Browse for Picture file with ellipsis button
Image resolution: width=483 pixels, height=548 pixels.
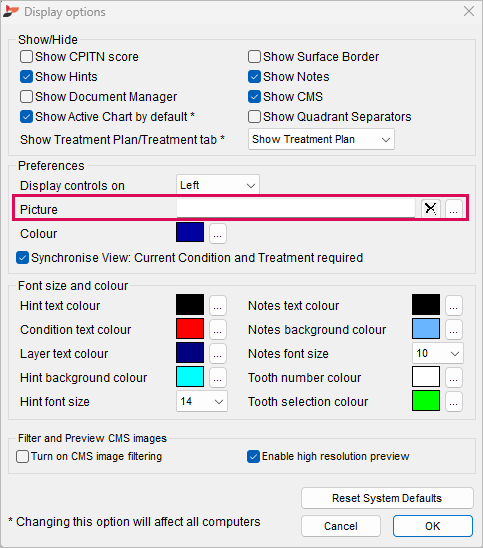[454, 209]
